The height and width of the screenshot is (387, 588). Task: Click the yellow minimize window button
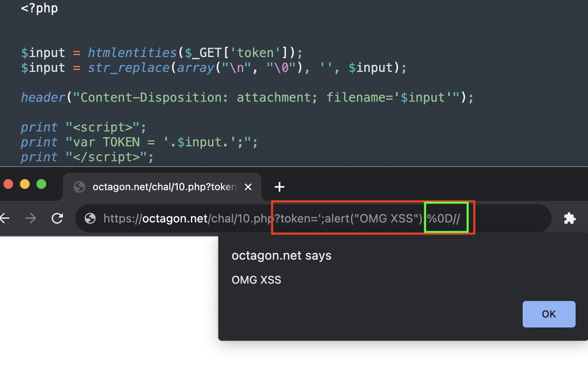point(24,184)
